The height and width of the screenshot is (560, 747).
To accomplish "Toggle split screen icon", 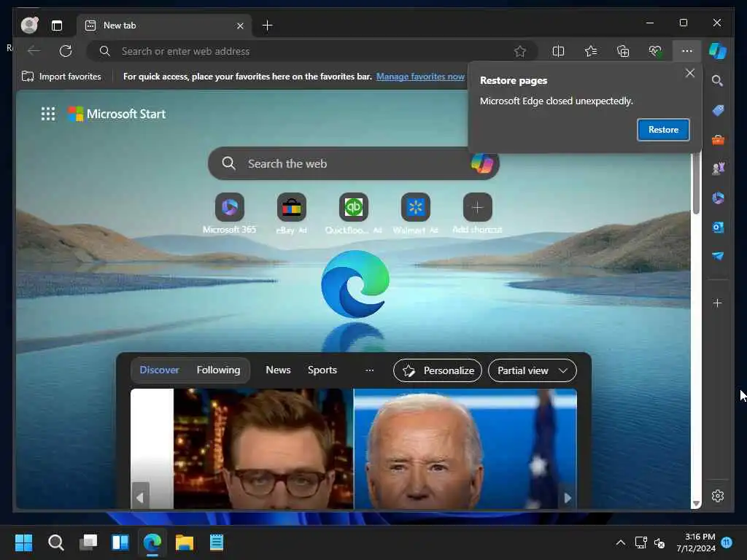I will pos(558,51).
